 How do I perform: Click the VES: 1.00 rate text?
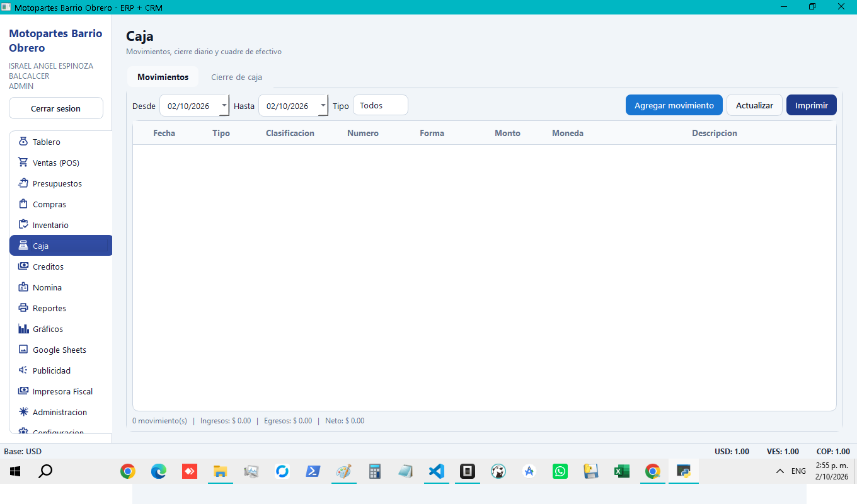coord(783,451)
